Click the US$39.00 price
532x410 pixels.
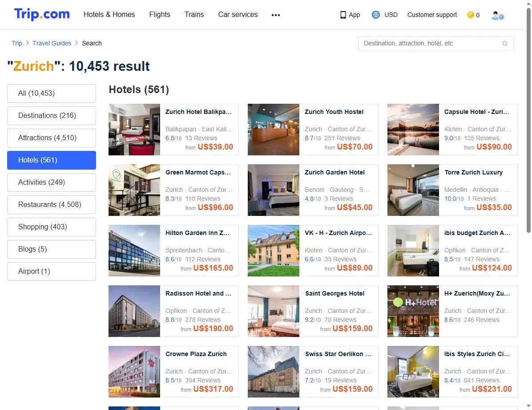tap(215, 147)
